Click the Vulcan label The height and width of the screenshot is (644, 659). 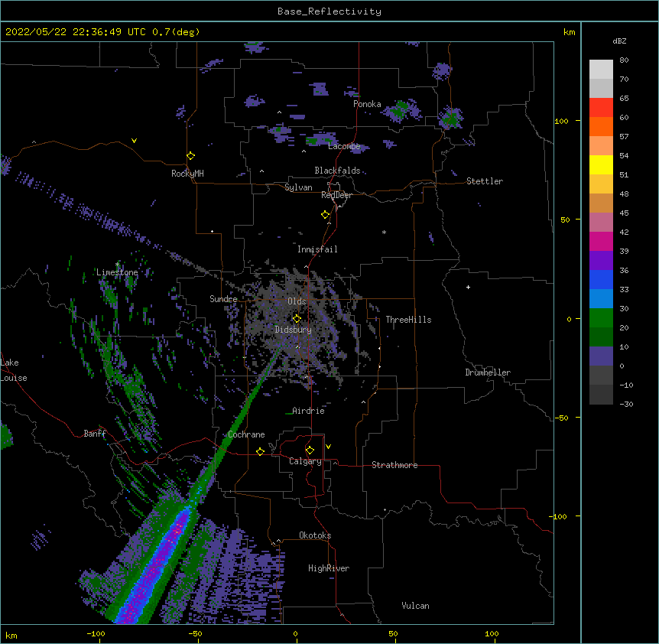tap(415, 606)
